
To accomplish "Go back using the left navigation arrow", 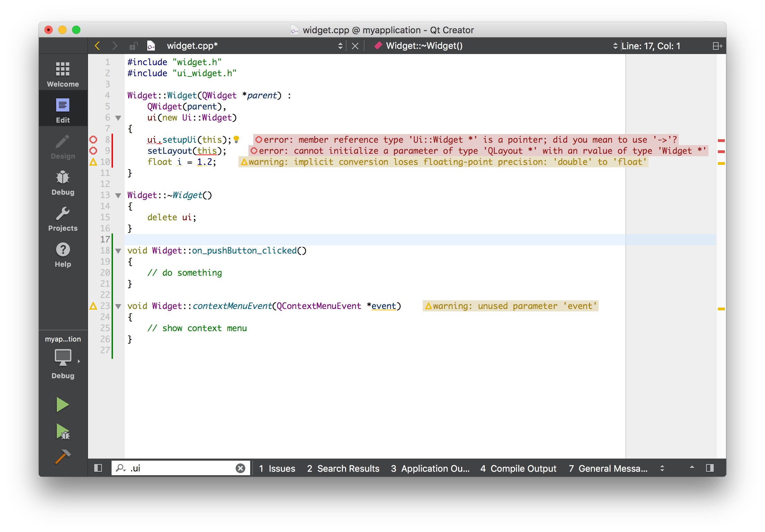I will tap(97, 46).
